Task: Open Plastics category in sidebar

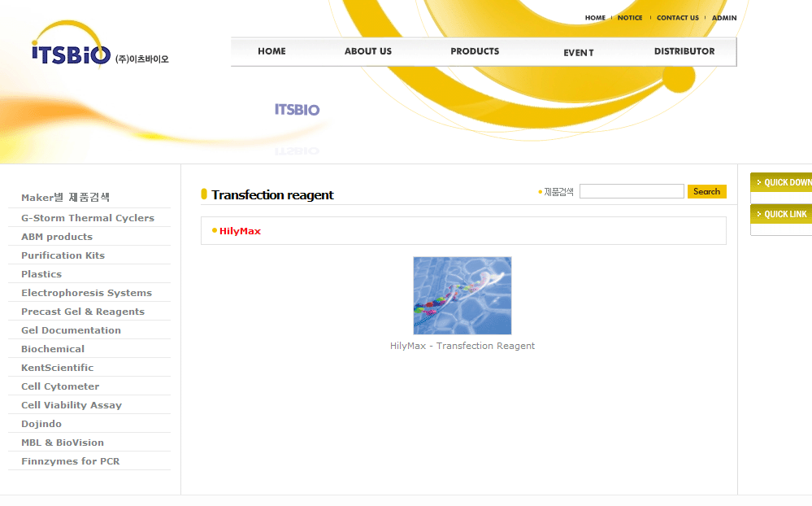Action: (41, 274)
